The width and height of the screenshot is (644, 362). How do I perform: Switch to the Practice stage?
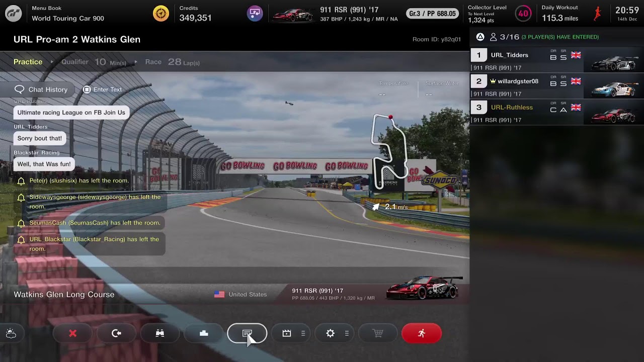[x=28, y=62]
